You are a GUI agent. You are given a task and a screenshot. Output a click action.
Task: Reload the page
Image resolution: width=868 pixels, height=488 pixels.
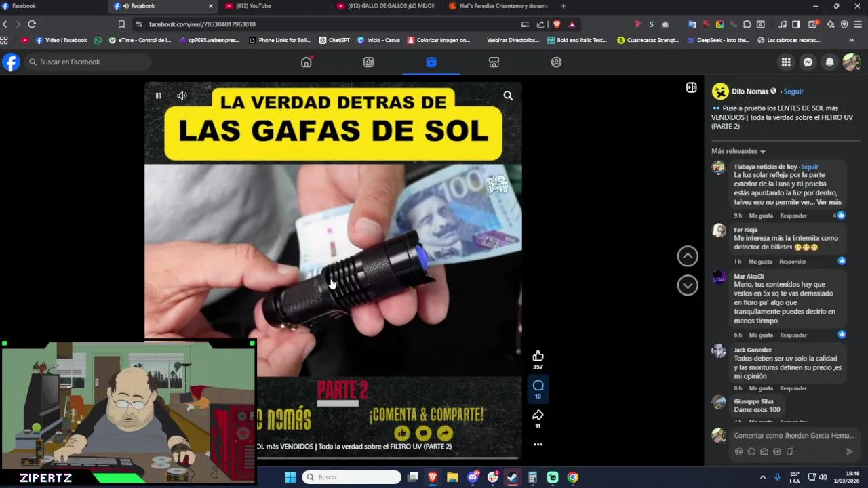coord(32,24)
